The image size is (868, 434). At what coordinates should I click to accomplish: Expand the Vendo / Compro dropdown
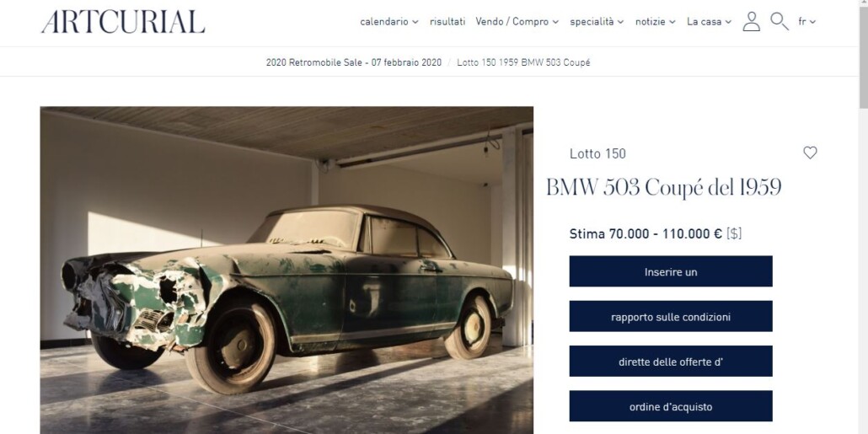pyautogui.click(x=517, y=22)
